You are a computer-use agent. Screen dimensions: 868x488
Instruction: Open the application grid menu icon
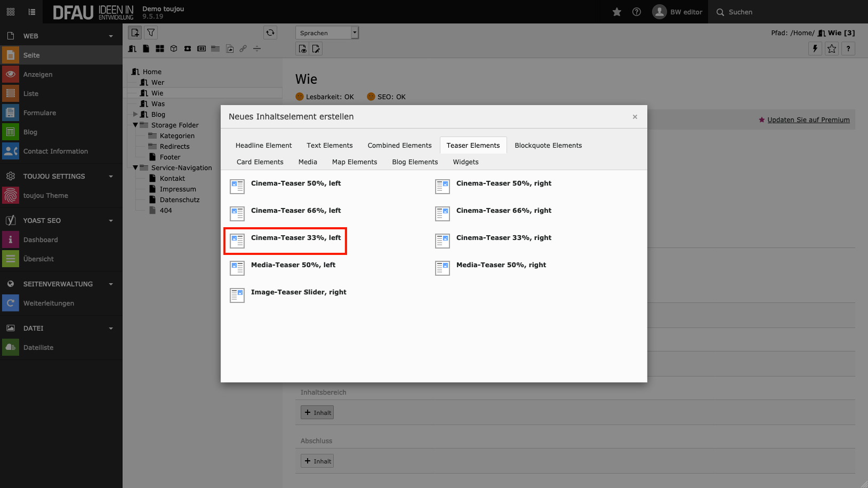tap(11, 12)
